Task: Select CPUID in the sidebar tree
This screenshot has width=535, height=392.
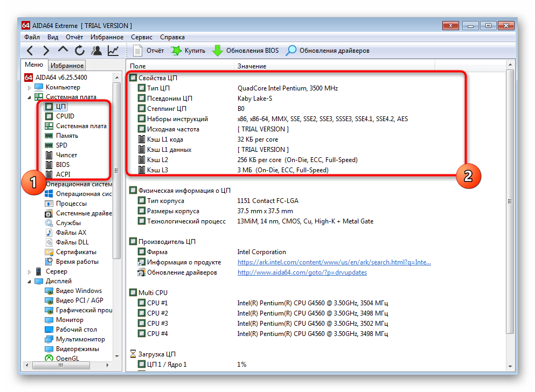Action: point(65,116)
